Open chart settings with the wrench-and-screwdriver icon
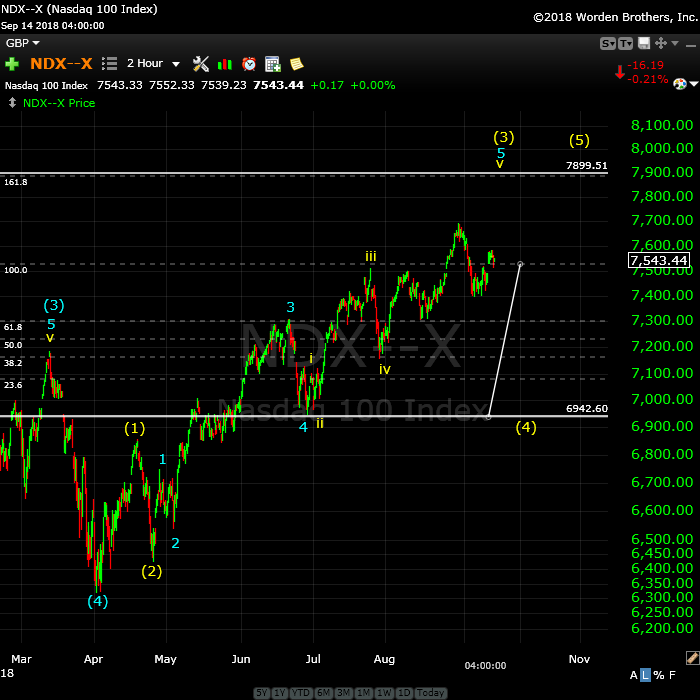700x700 pixels. pos(200,64)
